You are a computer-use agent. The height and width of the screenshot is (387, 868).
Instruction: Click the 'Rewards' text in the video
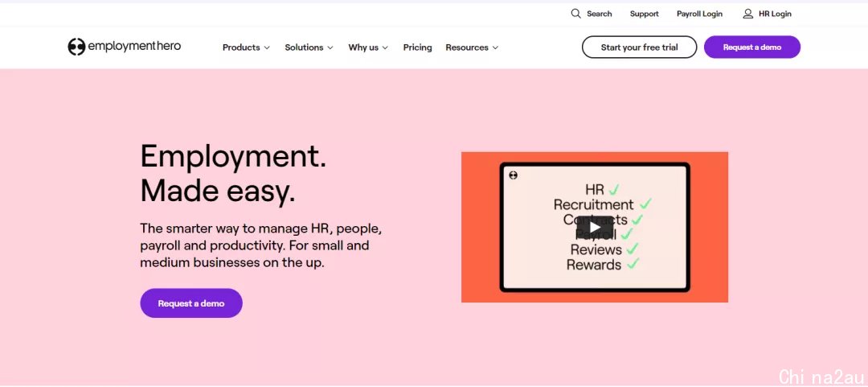click(593, 265)
